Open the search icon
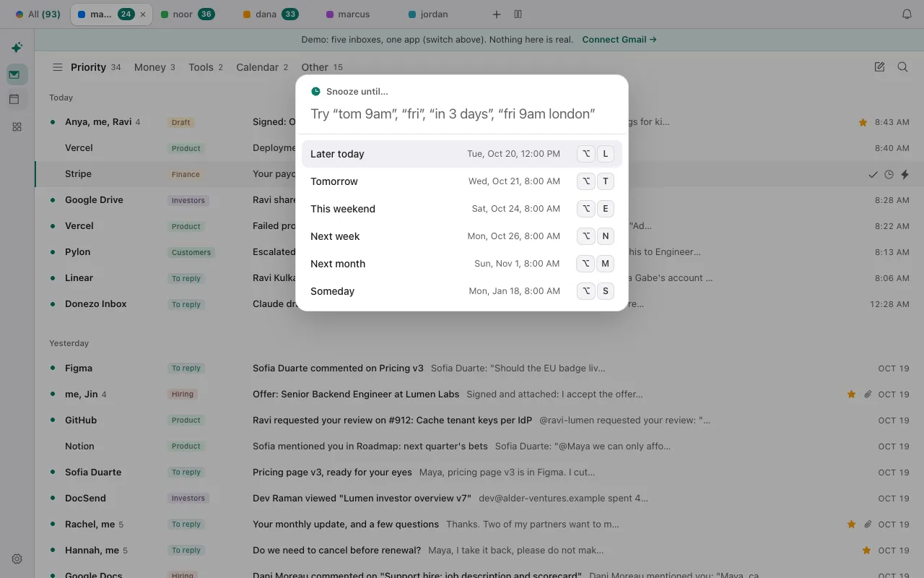The image size is (924, 578). [x=902, y=67]
